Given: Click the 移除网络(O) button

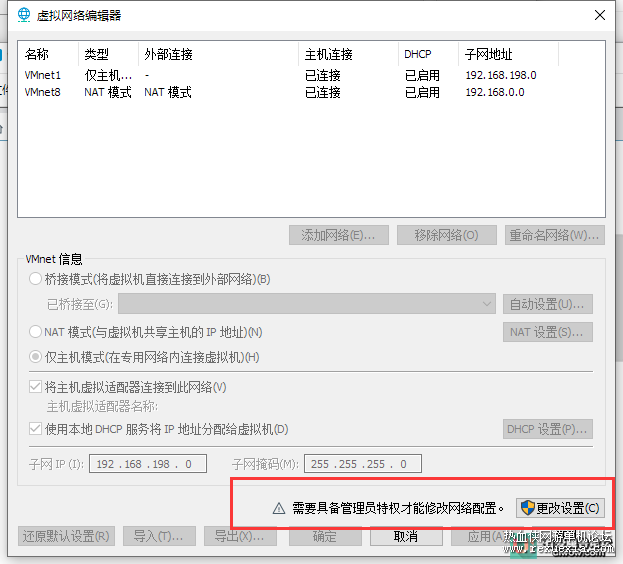Looking at the screenshot, I should coord(447,235).
